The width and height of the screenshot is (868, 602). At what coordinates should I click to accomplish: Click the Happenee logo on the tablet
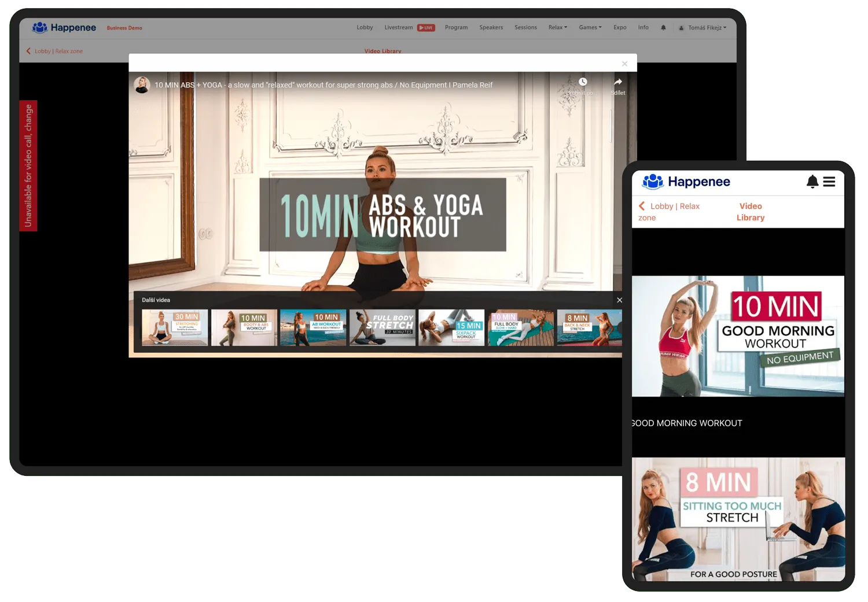coord(64,27)
